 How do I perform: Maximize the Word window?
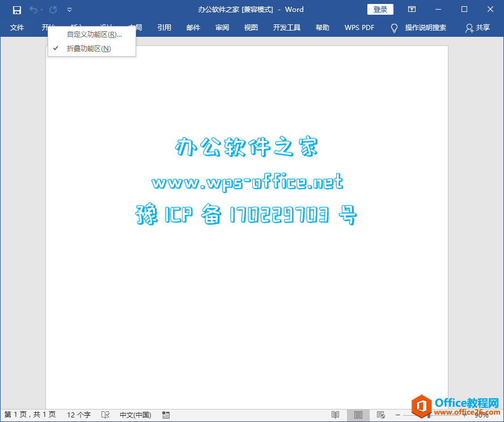click(464, 9)
